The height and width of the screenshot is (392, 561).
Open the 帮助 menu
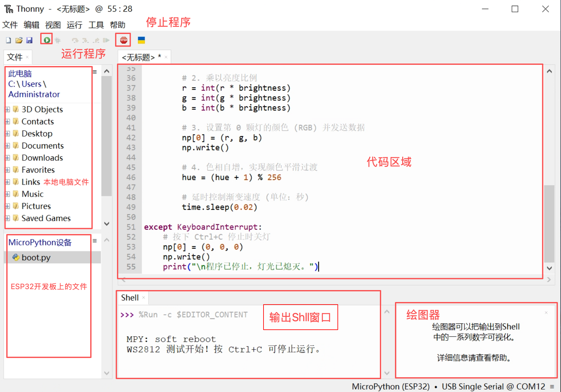118,25
